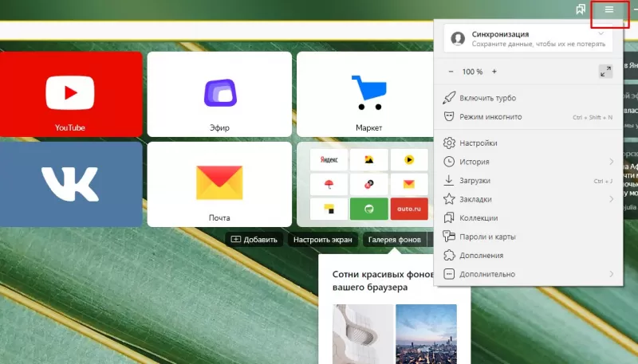
Task: Click the Яндекс mini icon in the folder tile
Action: (329, 159)
